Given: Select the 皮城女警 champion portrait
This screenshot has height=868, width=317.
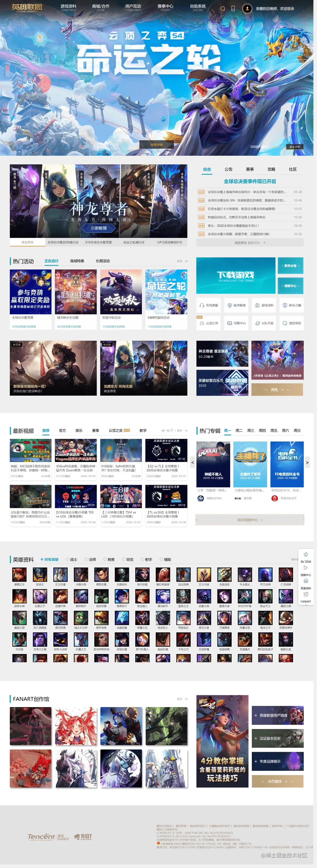Looking at the screenshot, I should [122, 640].
